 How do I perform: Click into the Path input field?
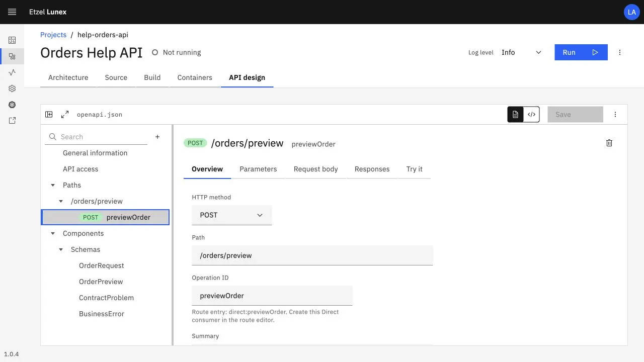click(312, 255)
